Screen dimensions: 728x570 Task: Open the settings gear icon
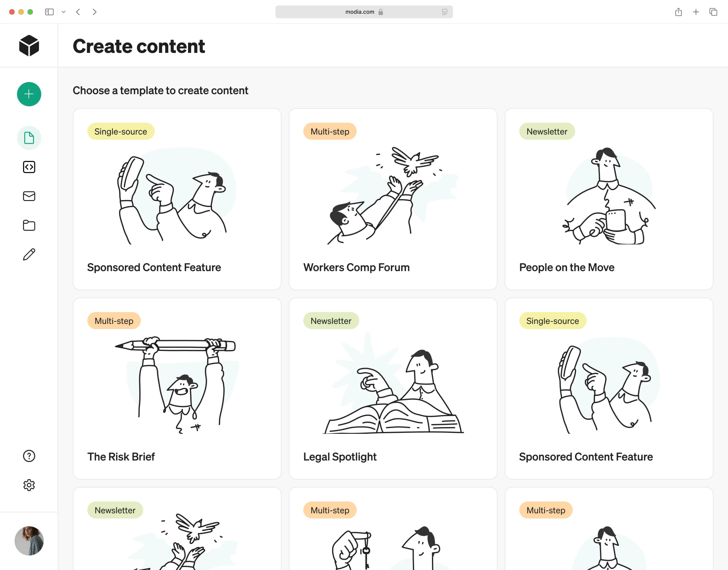coord(29,485)
